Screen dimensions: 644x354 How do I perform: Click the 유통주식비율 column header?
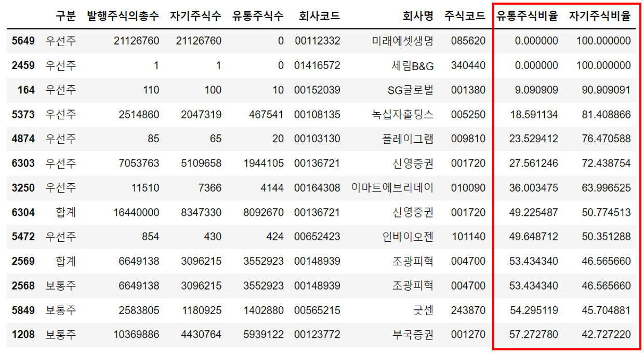pos(527,16)
